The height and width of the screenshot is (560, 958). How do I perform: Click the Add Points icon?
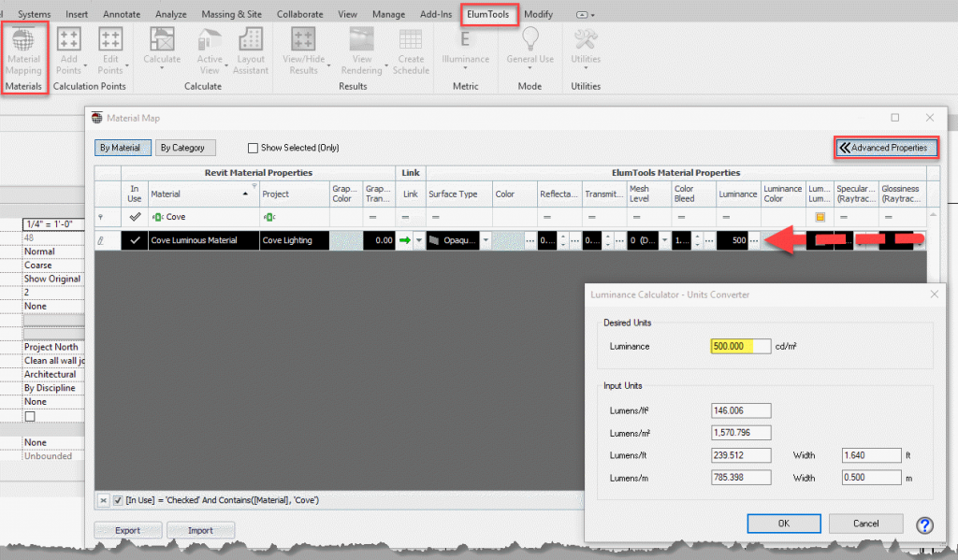tap(68, 39)
